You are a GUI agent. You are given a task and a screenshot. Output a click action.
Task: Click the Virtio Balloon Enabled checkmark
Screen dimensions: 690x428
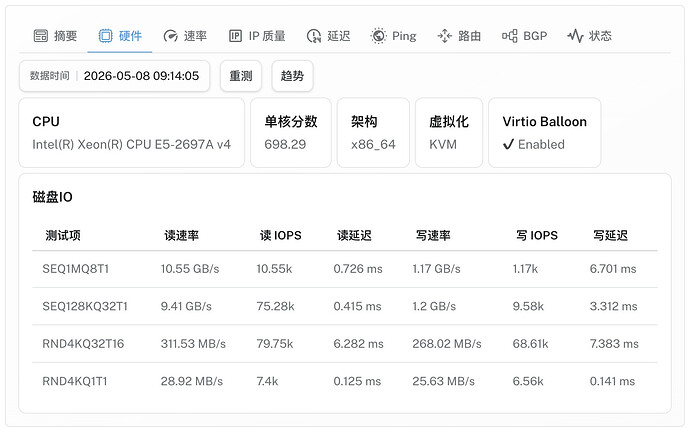(508, 144)
